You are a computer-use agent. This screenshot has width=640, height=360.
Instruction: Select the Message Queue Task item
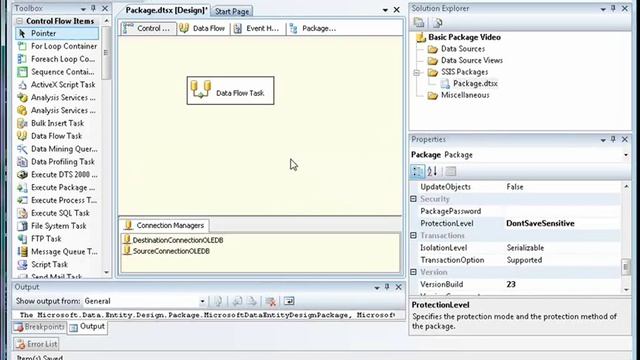pyautogui.click(x=57, y=251)
